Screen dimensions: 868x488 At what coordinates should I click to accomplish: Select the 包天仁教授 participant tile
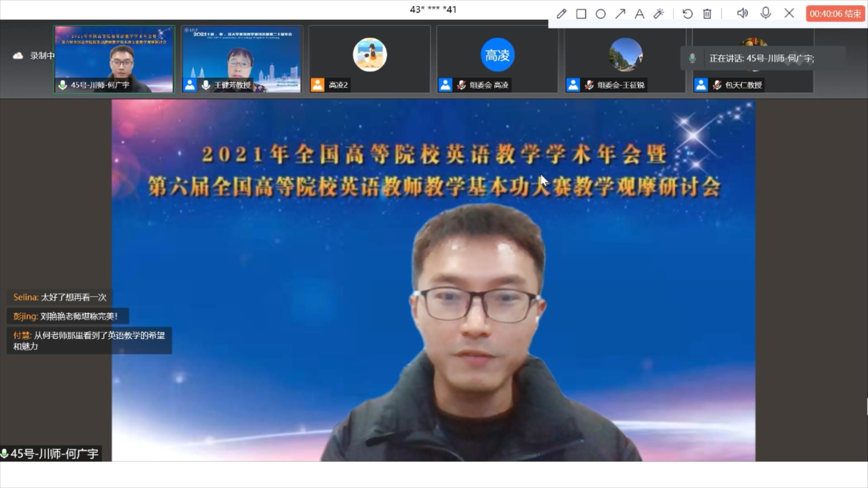tap(753, 59)
